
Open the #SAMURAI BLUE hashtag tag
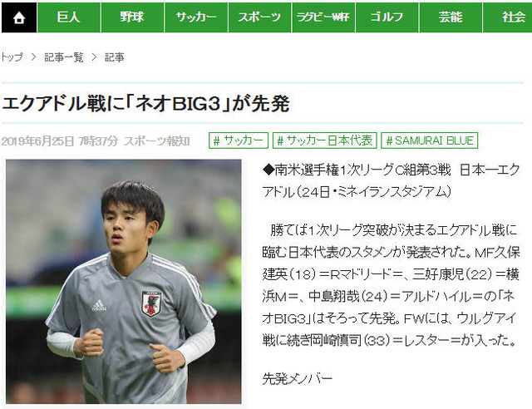[x=430, y=140]
